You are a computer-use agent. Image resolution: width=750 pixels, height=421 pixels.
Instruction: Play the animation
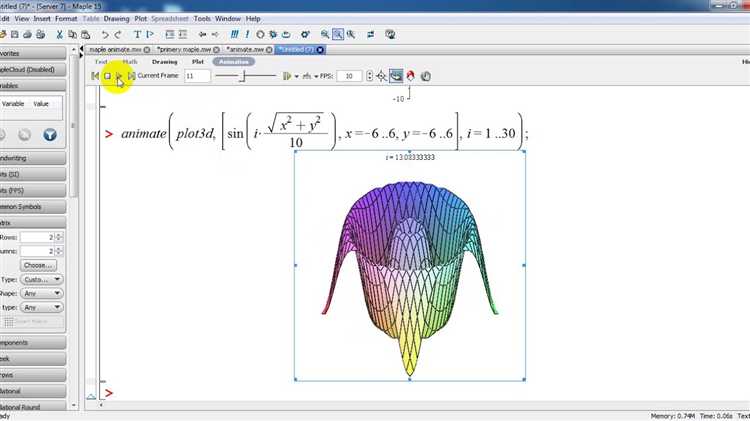(x=119, y=76)
